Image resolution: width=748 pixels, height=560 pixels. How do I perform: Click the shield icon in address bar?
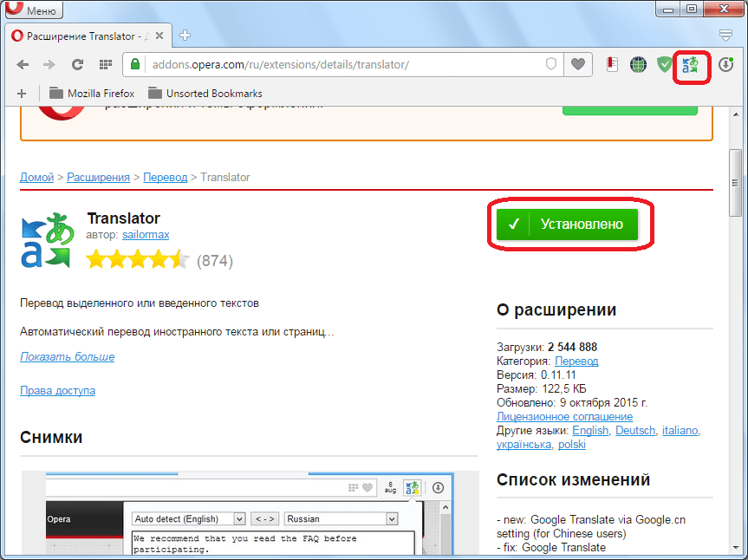click(551, 64)
